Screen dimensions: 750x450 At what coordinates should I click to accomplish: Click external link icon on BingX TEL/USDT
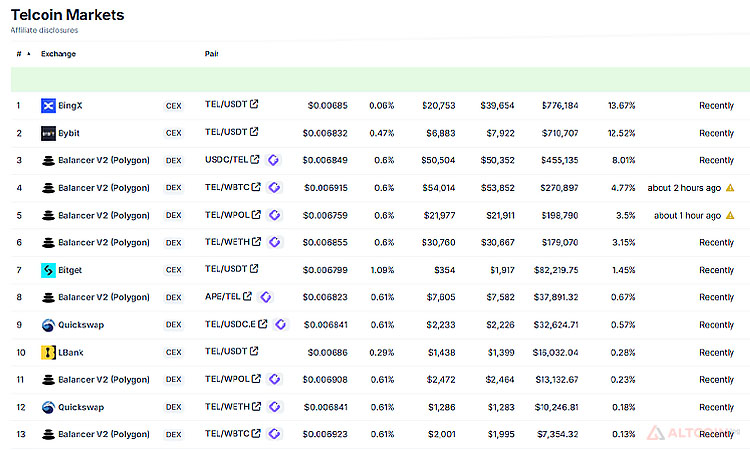[254, 104]
